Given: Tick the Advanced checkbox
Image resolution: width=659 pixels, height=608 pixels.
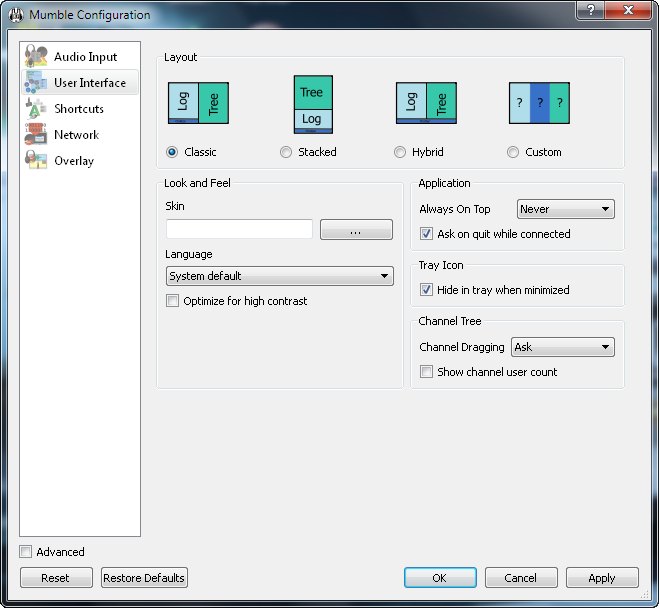Looking at the screenshot, I should click(26, 551).
